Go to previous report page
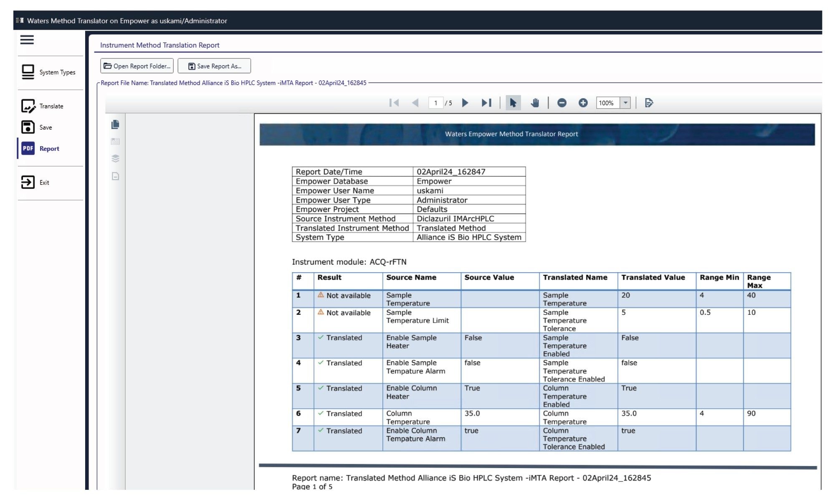835x504 pixels. point(415,103)
